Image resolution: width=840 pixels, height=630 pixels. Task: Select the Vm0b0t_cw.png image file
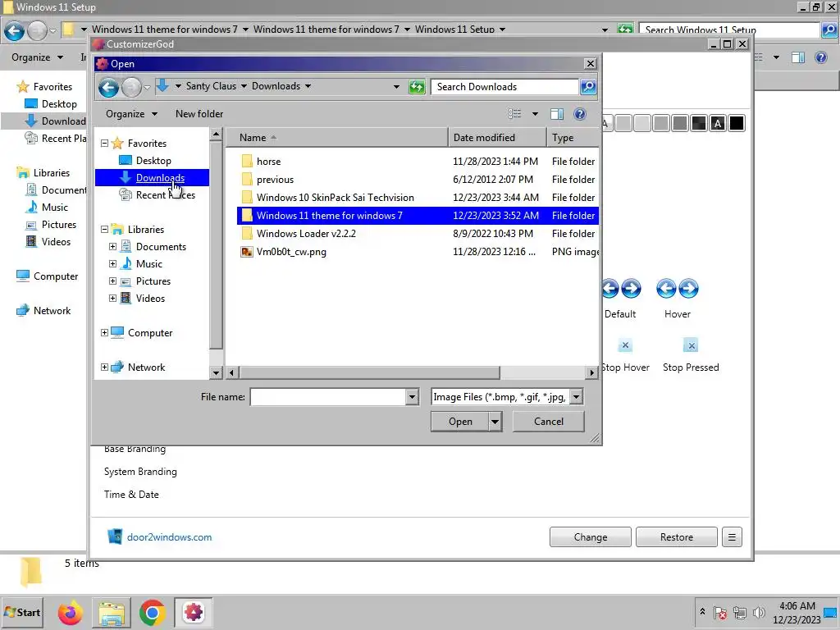(291, 252)
